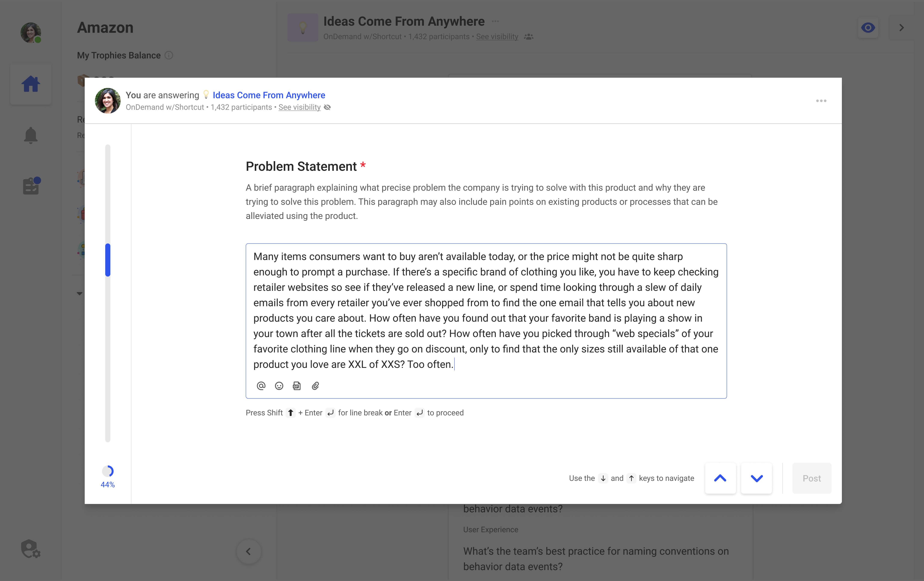Image resolution: width=924 pixels, height=581 pixels.
Task: Open the three-dot menu on the answer dialog
Action: tap(821, 101)
